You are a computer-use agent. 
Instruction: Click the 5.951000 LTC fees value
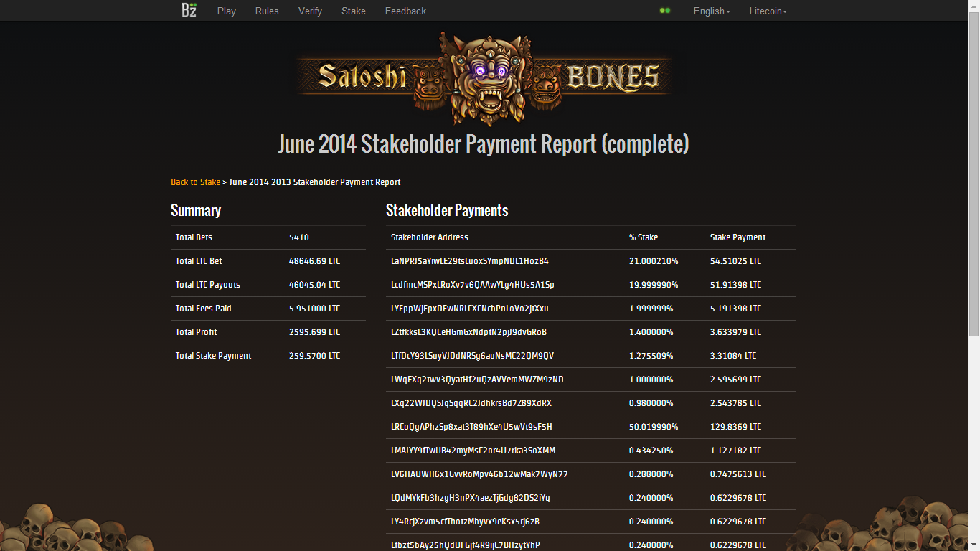pos(315,309)
